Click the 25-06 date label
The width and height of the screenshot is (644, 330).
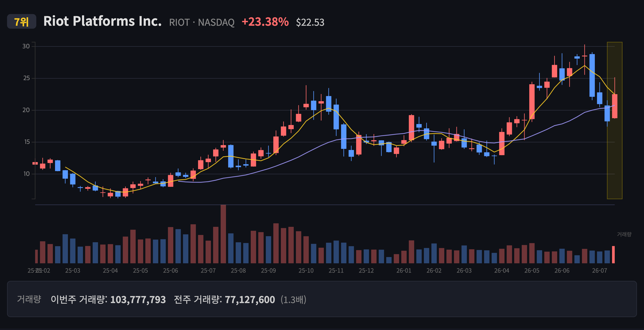click(171, 271)
